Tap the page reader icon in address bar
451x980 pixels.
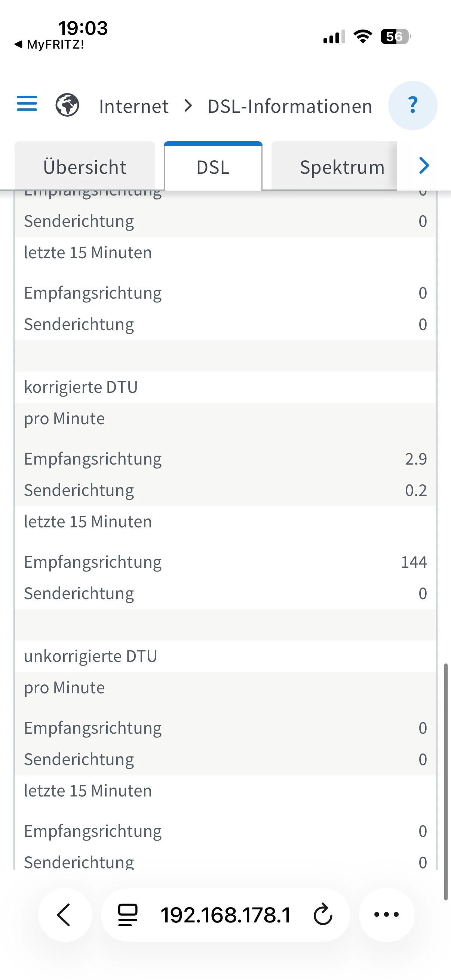(128, 915)
